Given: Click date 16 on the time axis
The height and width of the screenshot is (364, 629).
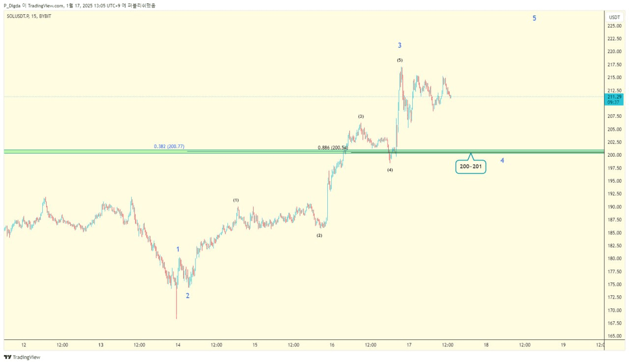Looking at the screenshot, I should click(332, 345).
